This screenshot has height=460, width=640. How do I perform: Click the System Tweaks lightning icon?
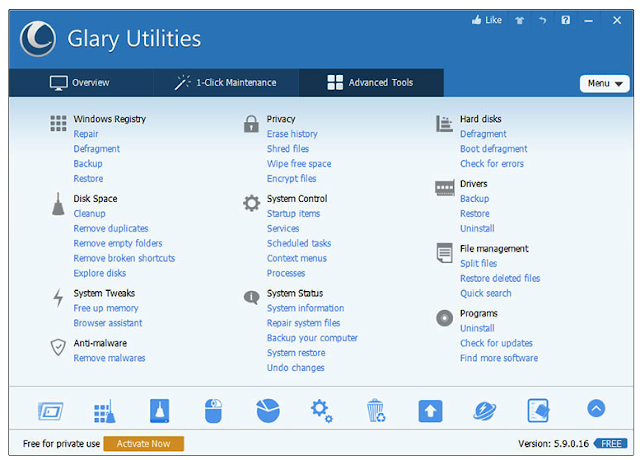[x=58, y=298]
